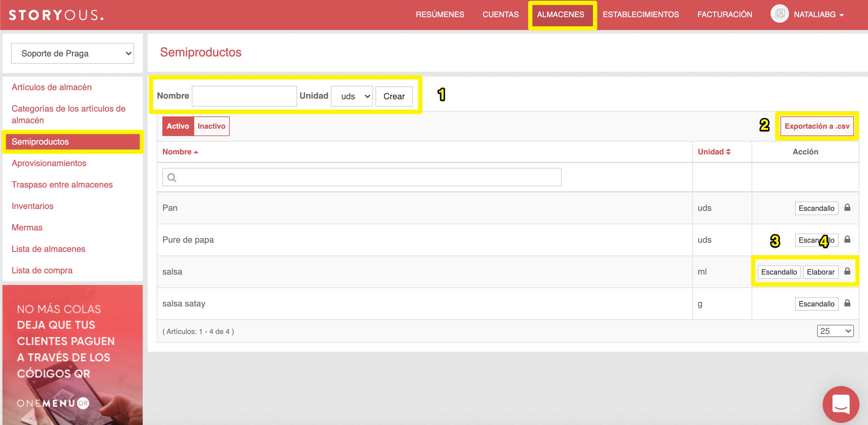
Task: Click Exportación a .csv button
Action: [x=817, y=126]
